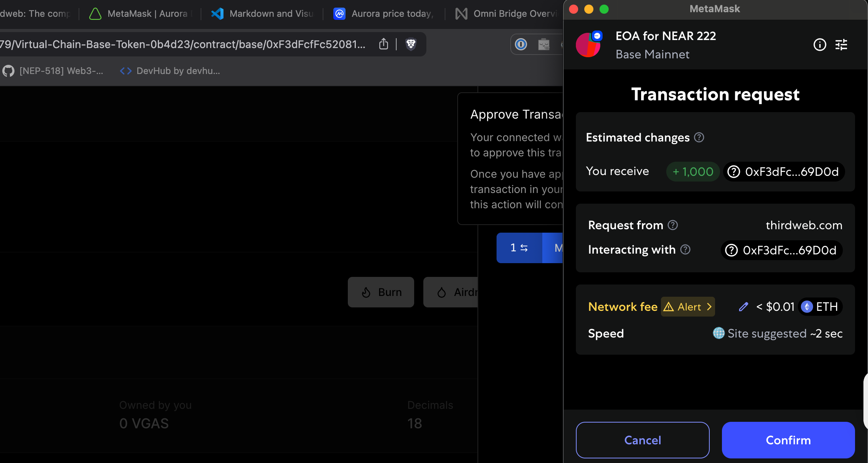
Task: Click the globe icon next to Site suggested
Action: (719, 333)
